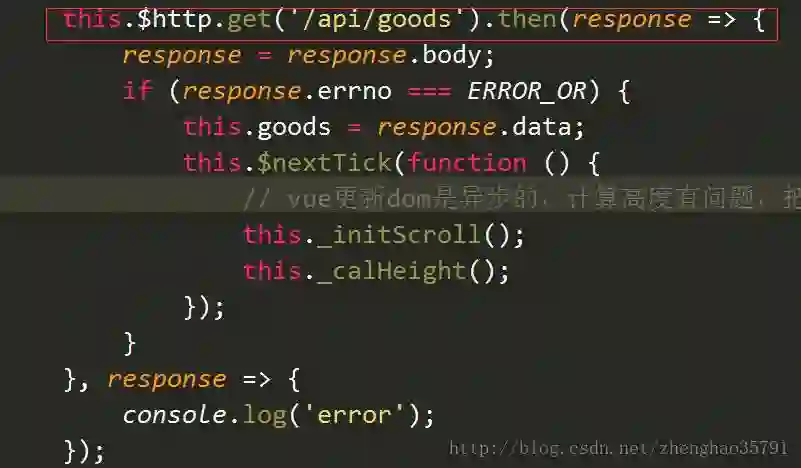Click the blog.csdn.net watermark URL
The width and height of the screenshot is (801, 468).
tap(618, 448)
